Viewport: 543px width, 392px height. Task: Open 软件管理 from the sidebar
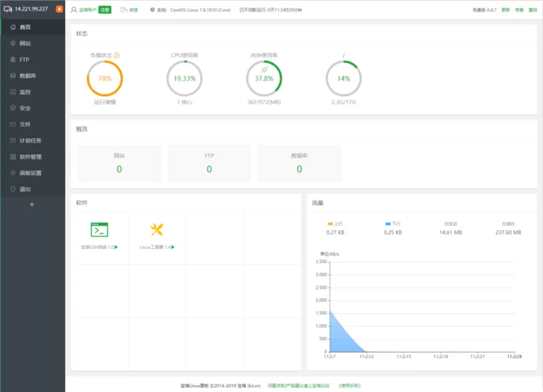(30, 157)
